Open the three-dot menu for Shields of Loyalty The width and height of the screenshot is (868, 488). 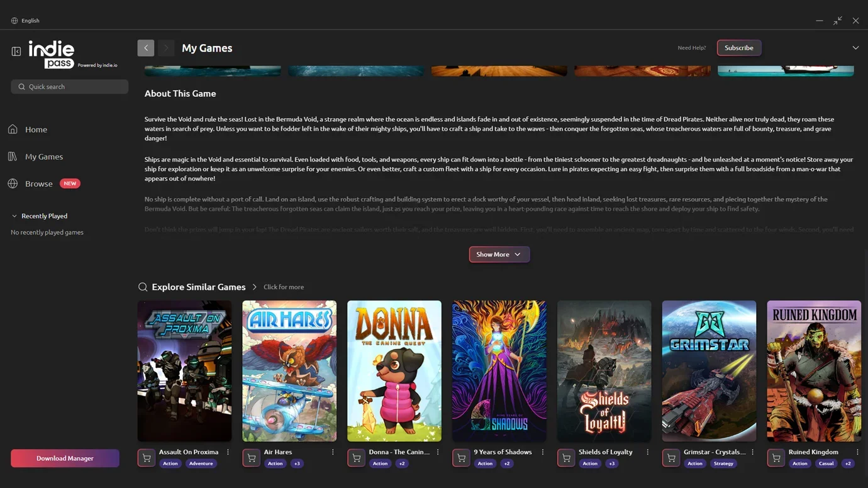point(648,452)
